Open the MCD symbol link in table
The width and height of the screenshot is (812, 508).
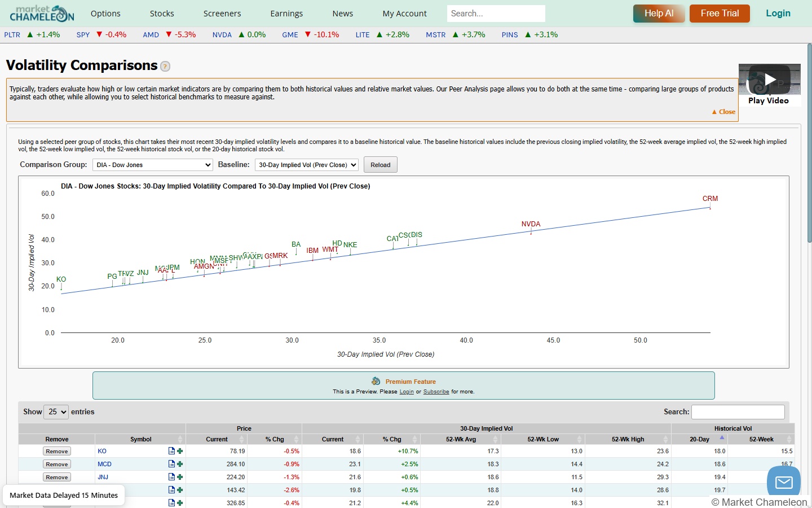click(x=104, y=464)
